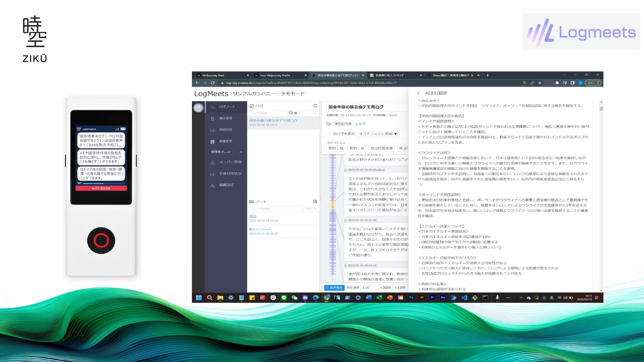Viewport: 644px width, 362px height.
Task: Open 辞書管理 dictionary management in sidebar
Action: point(225,141)
